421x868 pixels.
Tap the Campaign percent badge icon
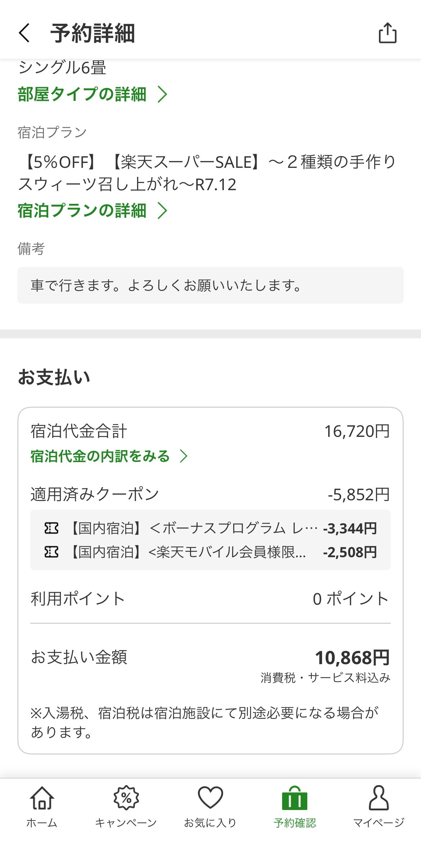[x=126, y=798]
